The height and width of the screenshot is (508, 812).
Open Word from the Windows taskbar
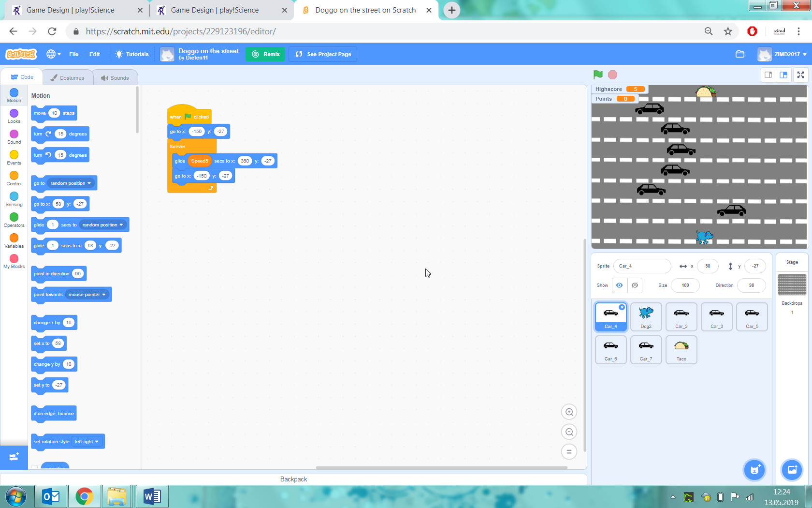[x=152, y=496]
